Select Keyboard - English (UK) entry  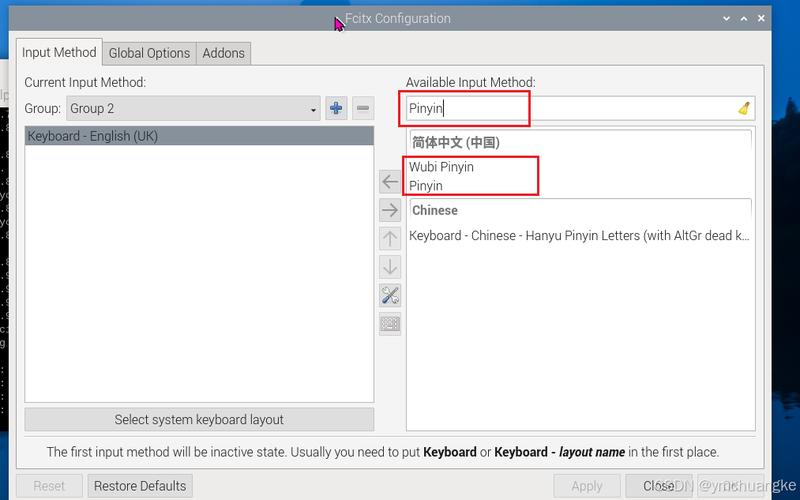199,136
